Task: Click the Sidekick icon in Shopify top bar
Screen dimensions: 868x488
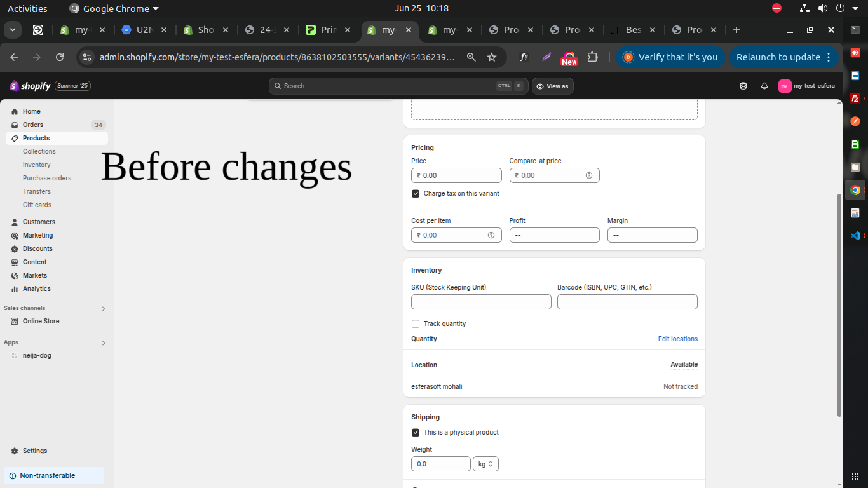Action: click(x=743, y=86)
